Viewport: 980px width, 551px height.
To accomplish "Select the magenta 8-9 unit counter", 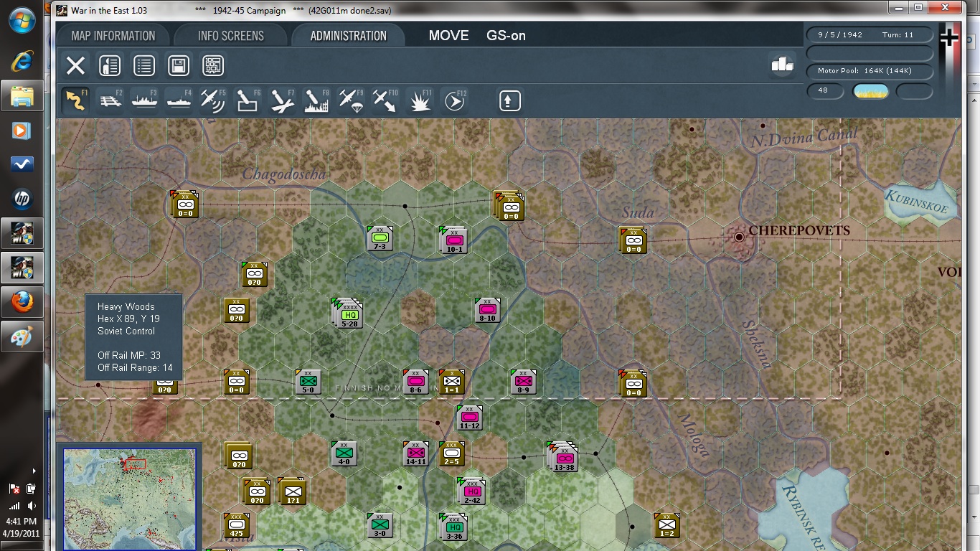I will [523, 382].
